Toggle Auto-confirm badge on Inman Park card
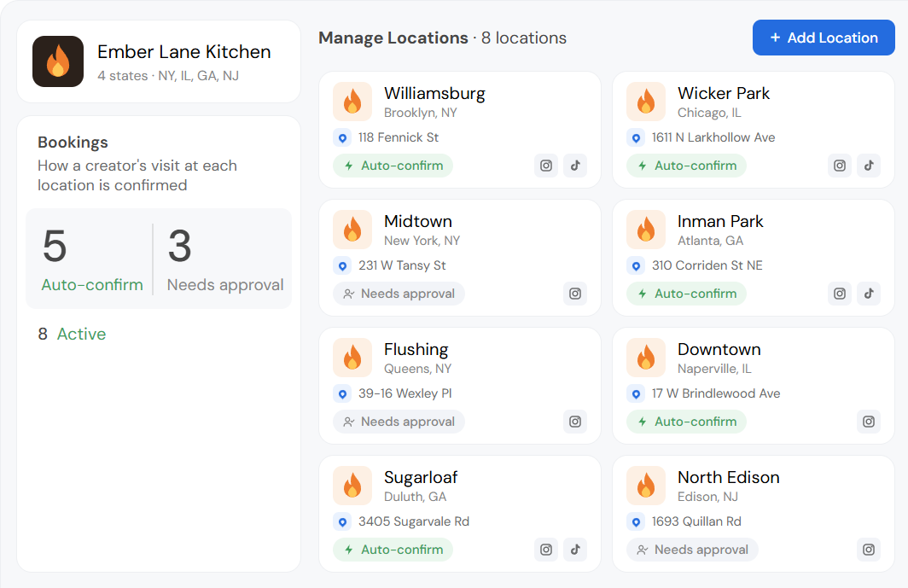908x588 pixels. (x=687, y=294)
